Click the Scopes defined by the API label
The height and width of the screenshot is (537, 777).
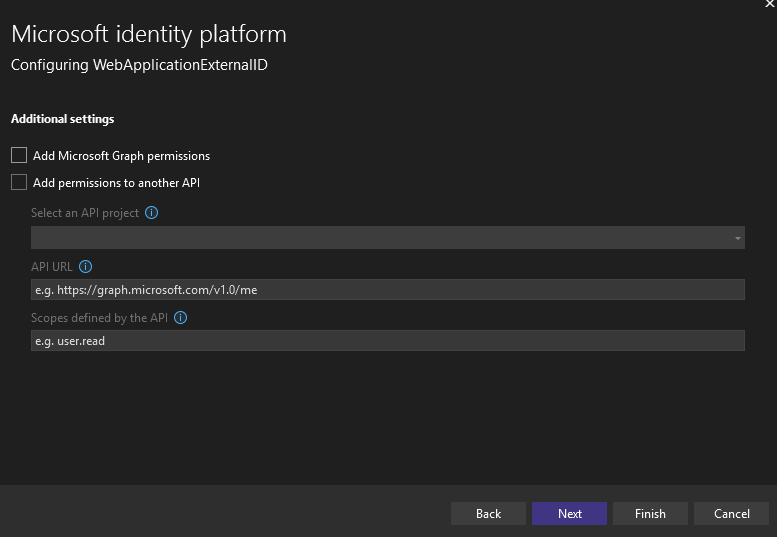(x=99, y=318)
